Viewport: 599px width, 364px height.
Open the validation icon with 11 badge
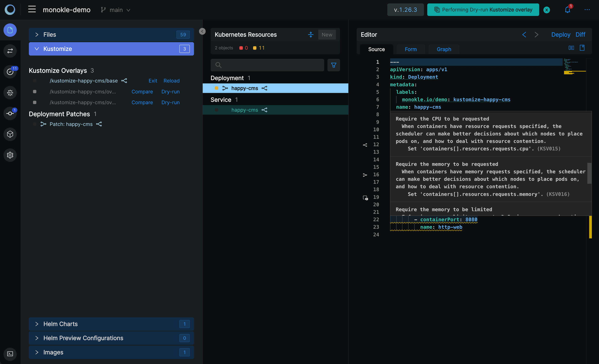pyautogui.click(x=10, y=72)
